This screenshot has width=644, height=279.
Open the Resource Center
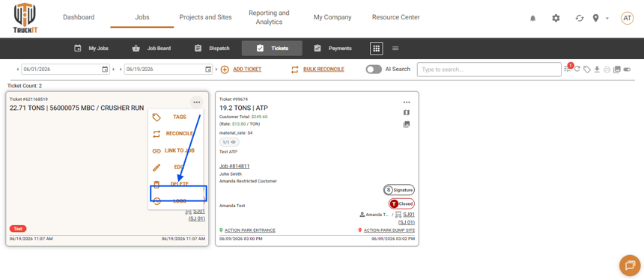396,17
